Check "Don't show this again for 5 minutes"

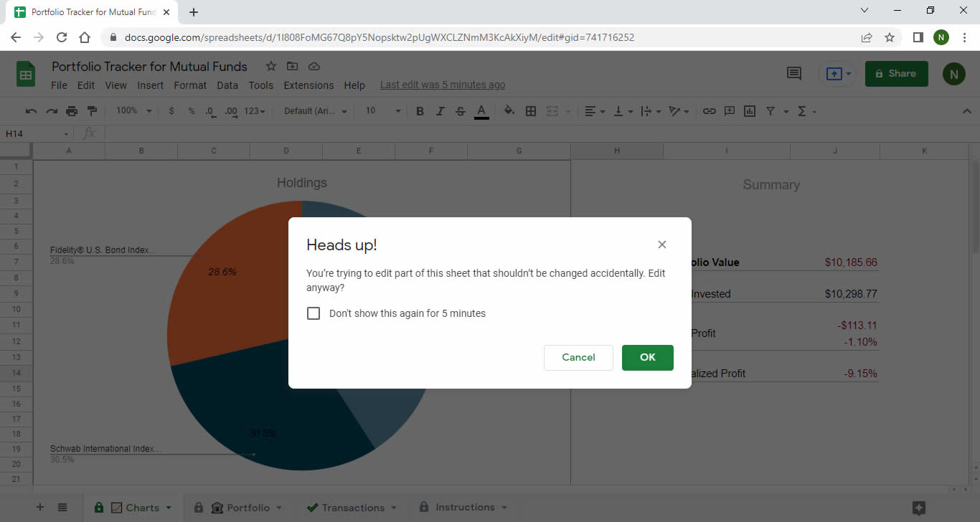[x=314, y=313]
